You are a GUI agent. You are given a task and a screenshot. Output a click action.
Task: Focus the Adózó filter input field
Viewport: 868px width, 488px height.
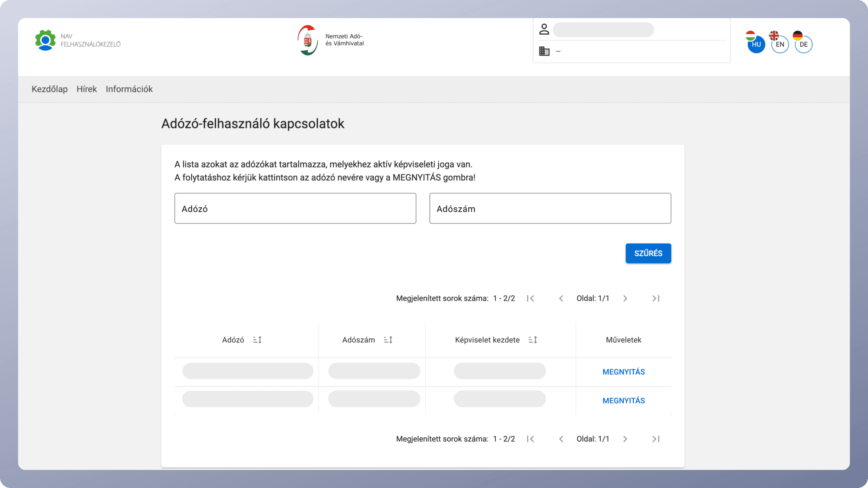295,208
